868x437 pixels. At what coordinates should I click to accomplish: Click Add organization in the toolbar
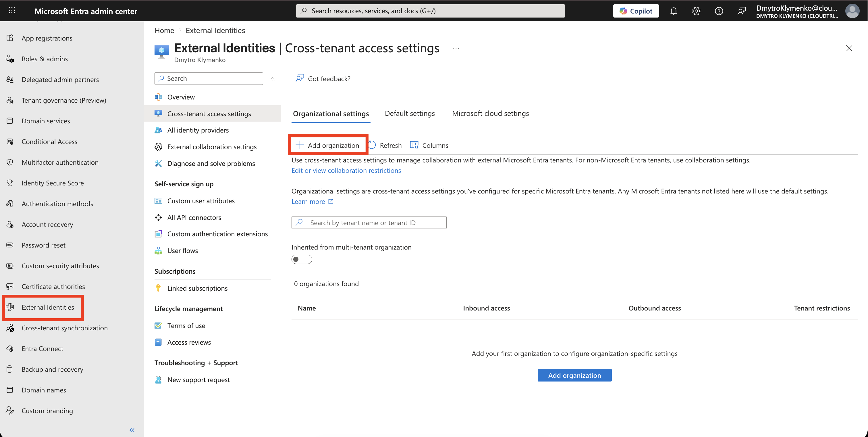point(327,145)
